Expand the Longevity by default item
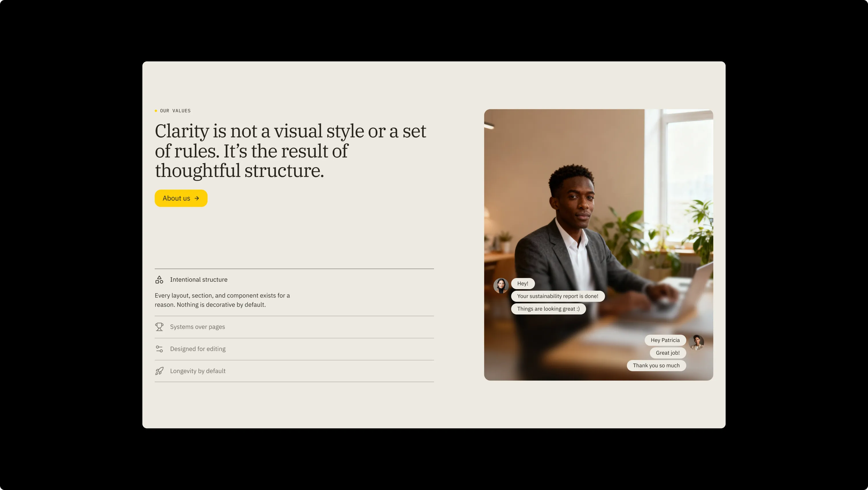The image size is (868, 490). click(294, 371)
